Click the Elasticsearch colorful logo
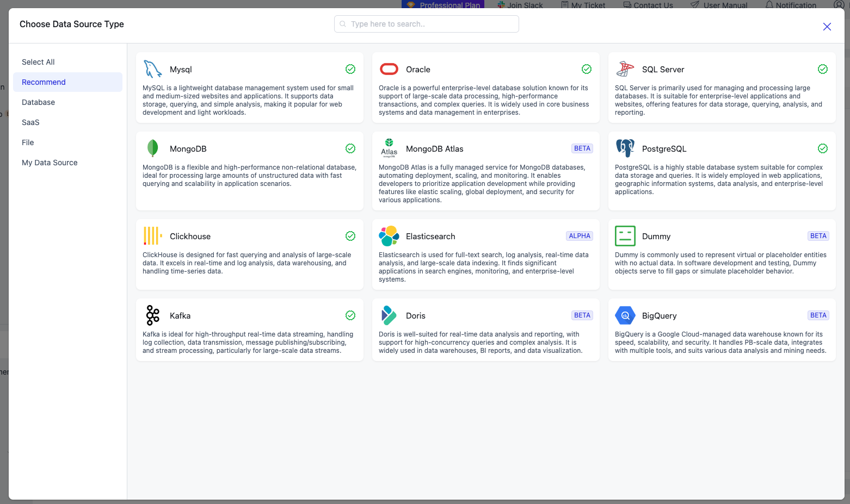Image resolution: width=850 pixels, height=504 pixels. (389, 236)
